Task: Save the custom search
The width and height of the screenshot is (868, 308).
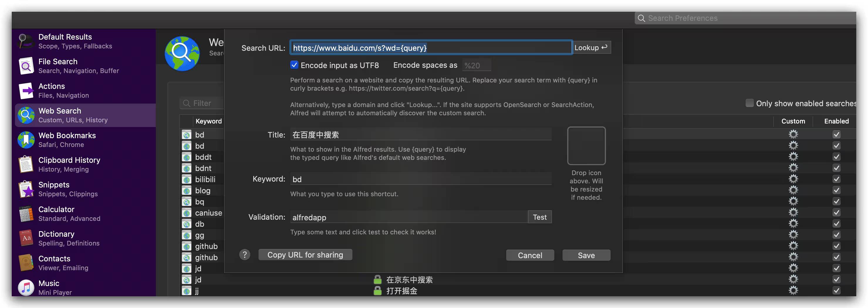Action: coord(586,255)
